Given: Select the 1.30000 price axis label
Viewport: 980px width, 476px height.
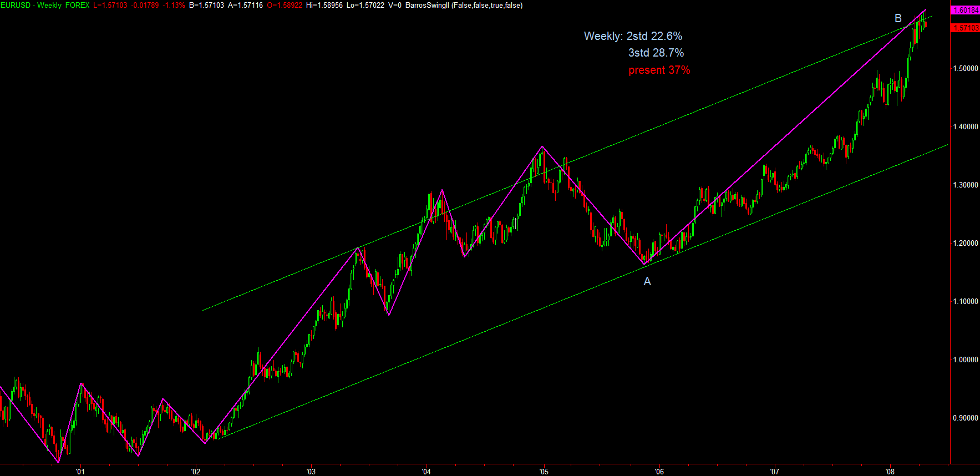Looking at the screenshot, I should 966,185.
